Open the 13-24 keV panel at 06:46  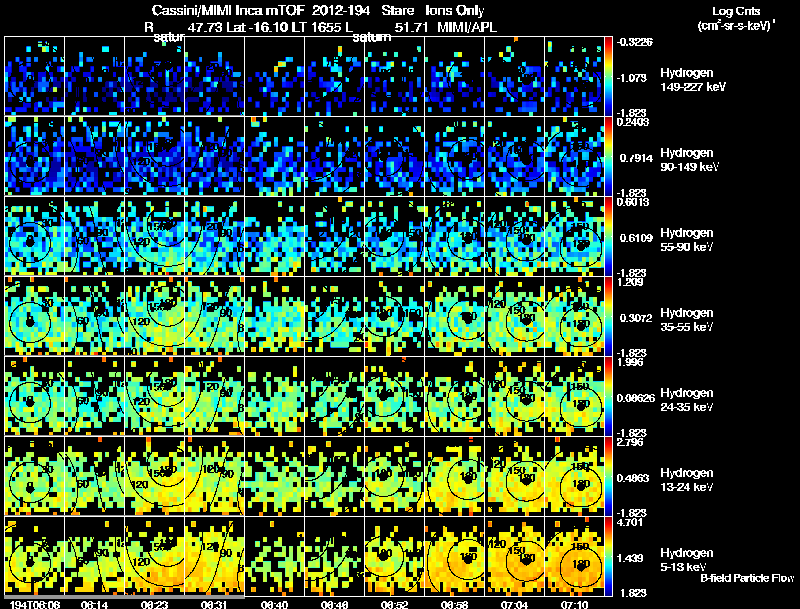pyautogui.click(x=335, y=476)
